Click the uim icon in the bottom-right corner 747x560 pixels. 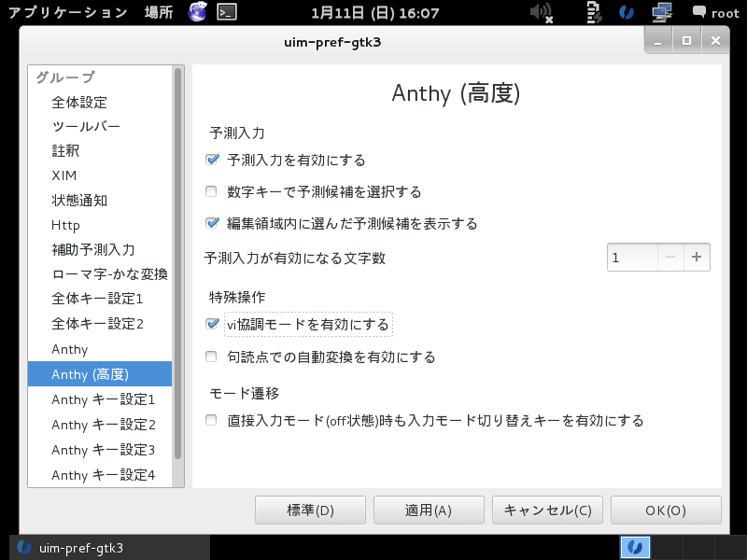tap(636, 548)
